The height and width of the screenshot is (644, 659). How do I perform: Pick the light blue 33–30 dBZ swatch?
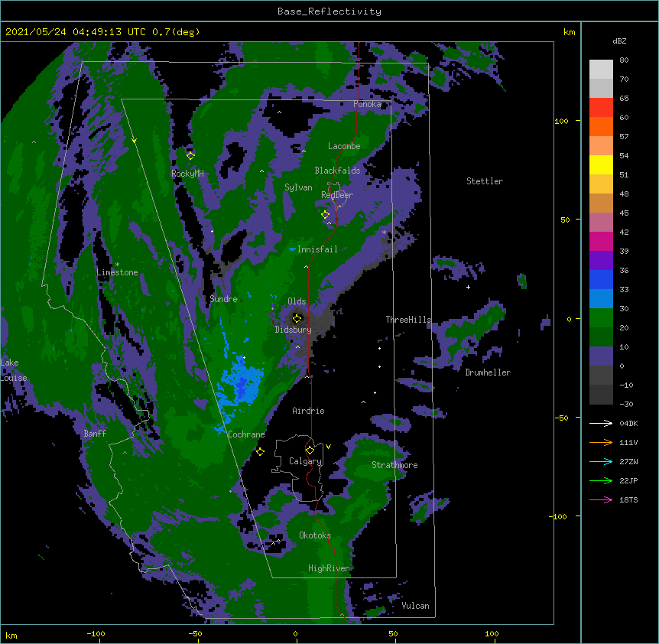coord(601,299)
